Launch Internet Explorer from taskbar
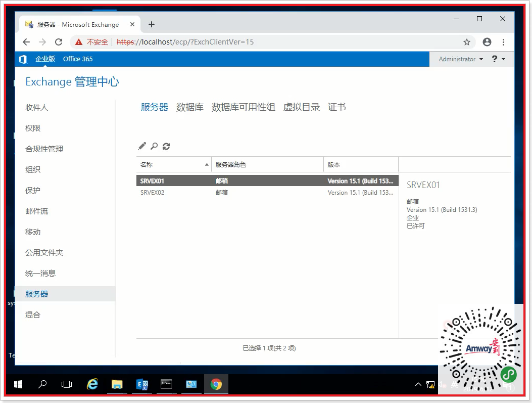Viewport: 532px width, 403px height. coord(92,384)
